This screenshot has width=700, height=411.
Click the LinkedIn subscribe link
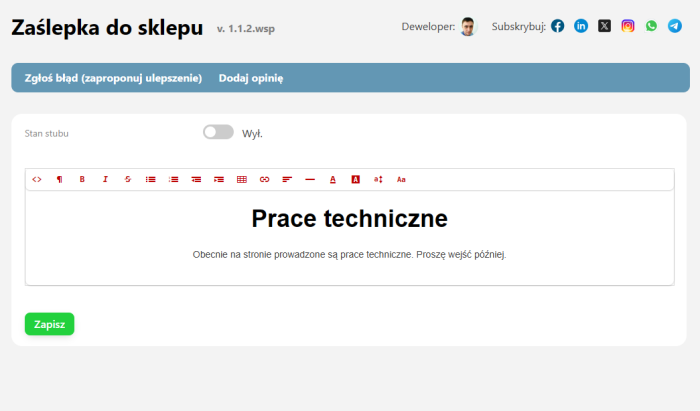click(581, 26)
